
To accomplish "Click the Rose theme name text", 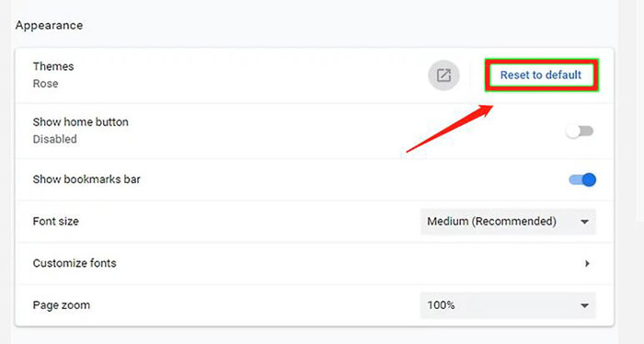I will [x=46, y=84].
